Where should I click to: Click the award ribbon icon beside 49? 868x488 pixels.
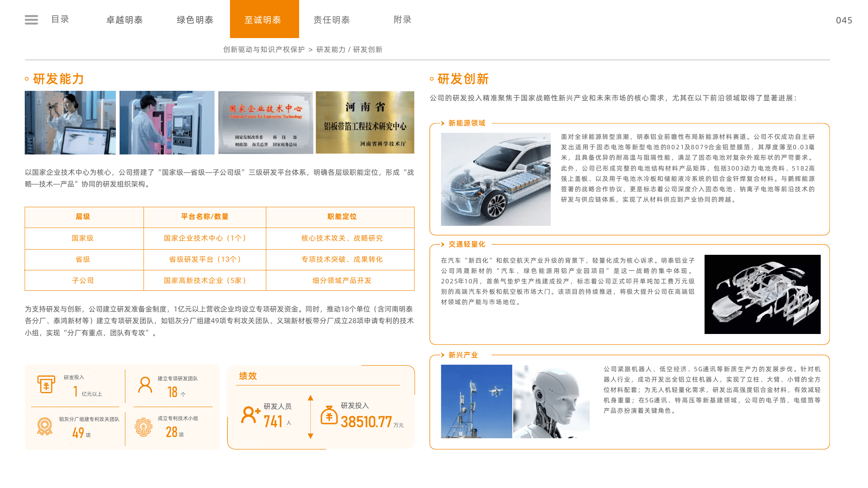click(x=45, y=427)
